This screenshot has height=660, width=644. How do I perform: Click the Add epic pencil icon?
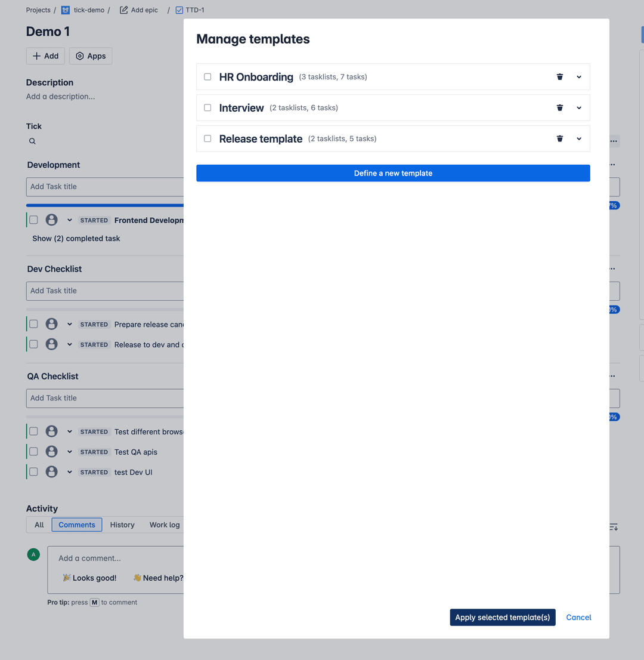(123, 10)
